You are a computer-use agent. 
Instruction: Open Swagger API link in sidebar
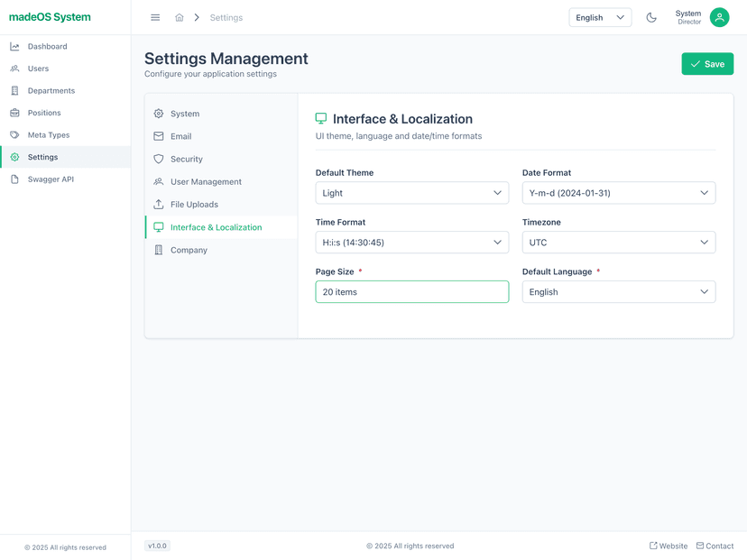(65, 179)
